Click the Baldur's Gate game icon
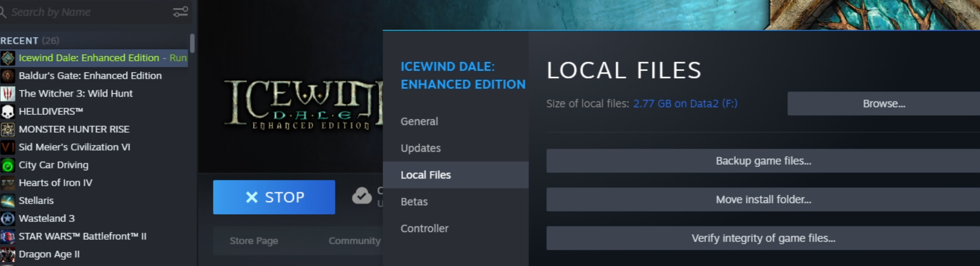This screenshot has height=266, width=980. [8, 76]
